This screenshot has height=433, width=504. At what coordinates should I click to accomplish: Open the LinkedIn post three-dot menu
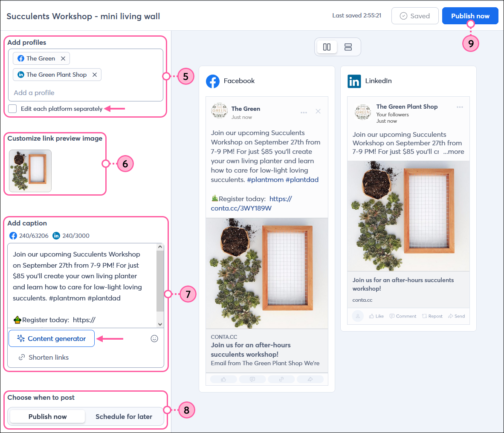click(x=460, y=107)
